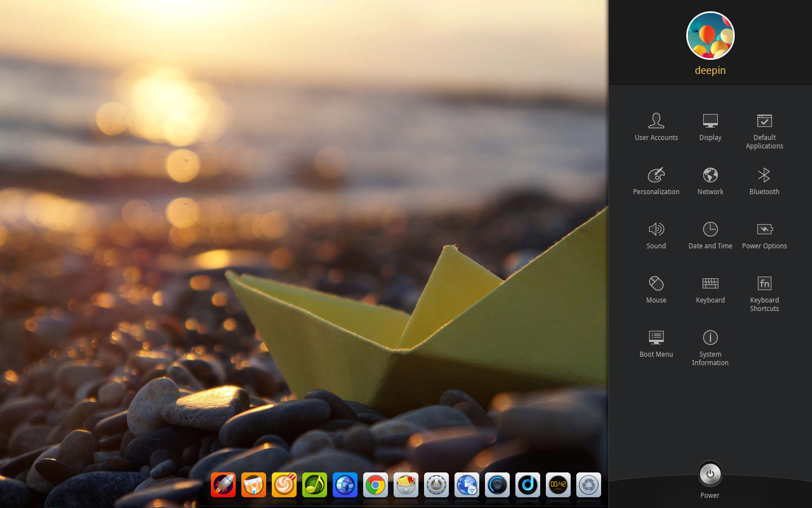Click the balloon user avatar
This screenshot has width=812, height=508.
tap(710, 36)
